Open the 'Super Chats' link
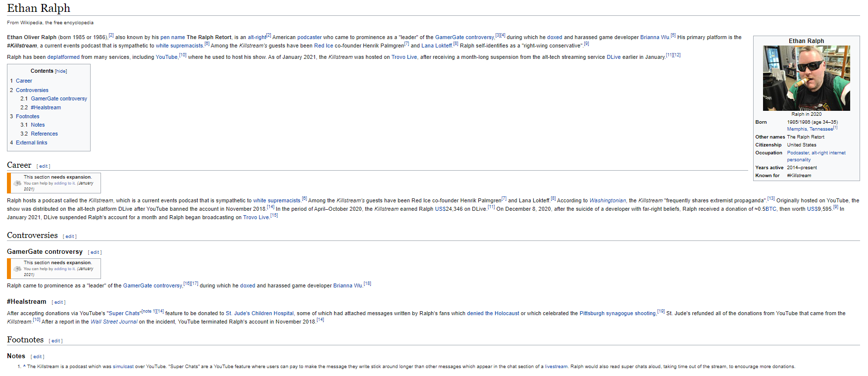The image size is (868, 376). click(x=124, y=313)
